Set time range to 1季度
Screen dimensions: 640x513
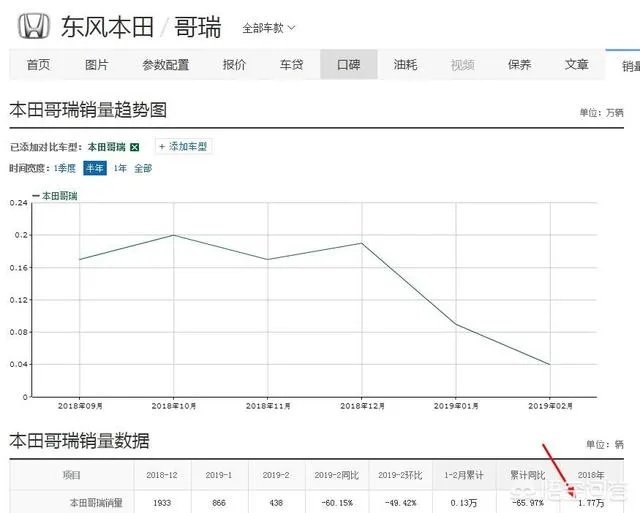[65, 168]
